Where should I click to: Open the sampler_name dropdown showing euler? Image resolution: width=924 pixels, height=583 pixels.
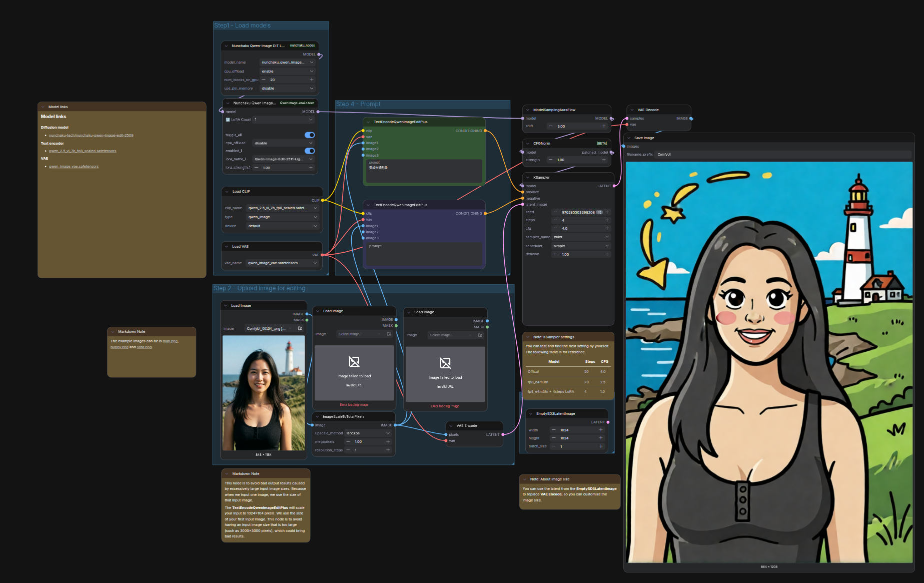(581, 237)
